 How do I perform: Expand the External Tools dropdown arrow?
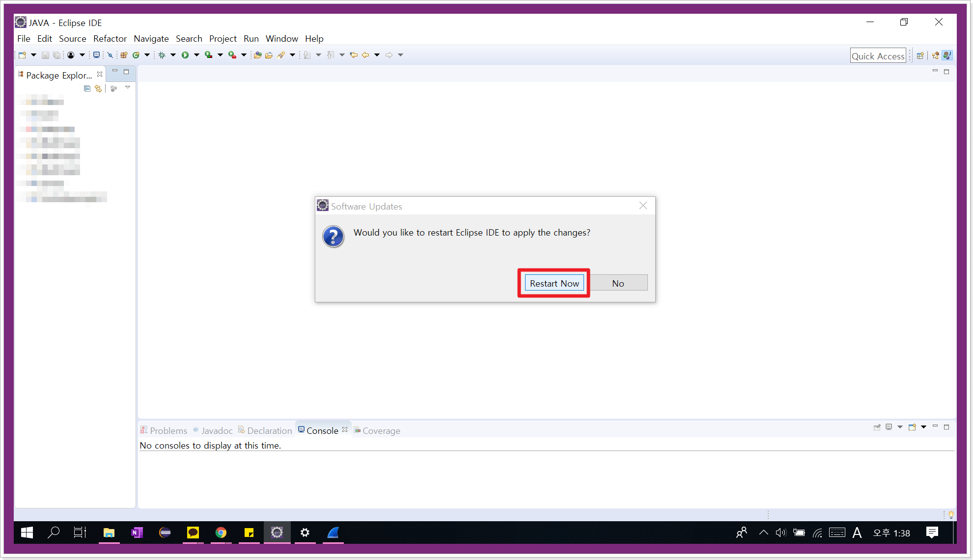point(244,55)
